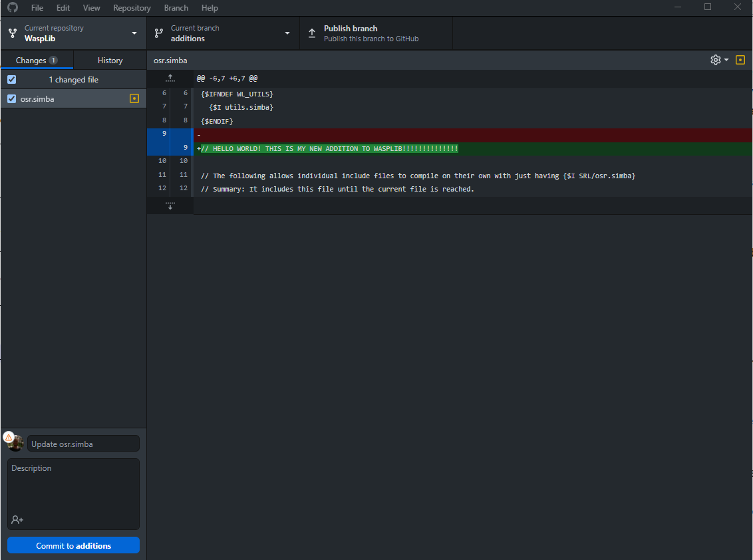
Task: Open the Edit menu
Action: tap(63, 8)
